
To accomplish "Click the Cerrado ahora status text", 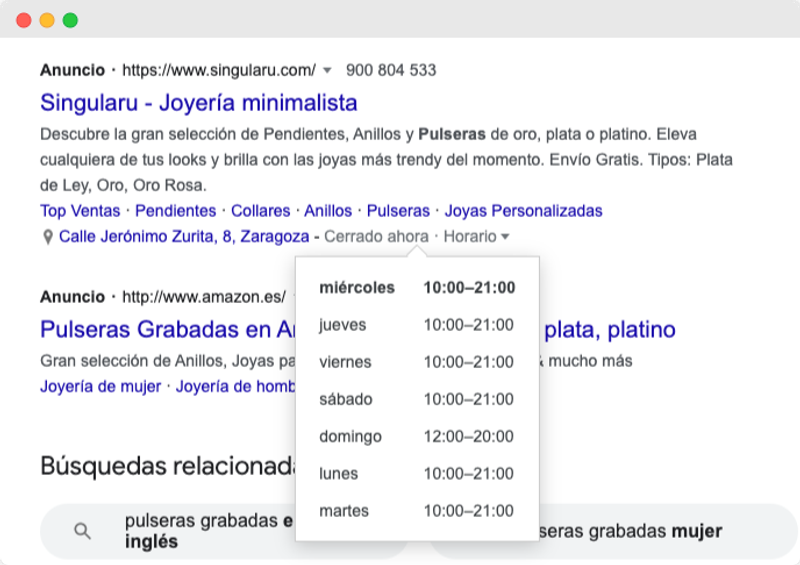I will (376, 236).
